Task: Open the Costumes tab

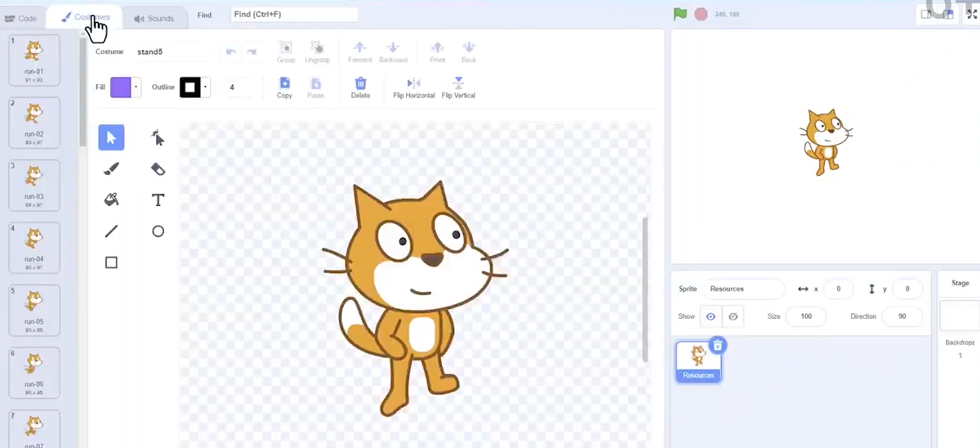Action: click(x=85, y=17)
